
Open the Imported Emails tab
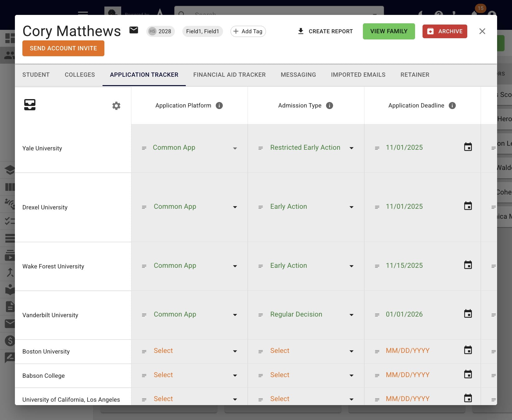358,75
